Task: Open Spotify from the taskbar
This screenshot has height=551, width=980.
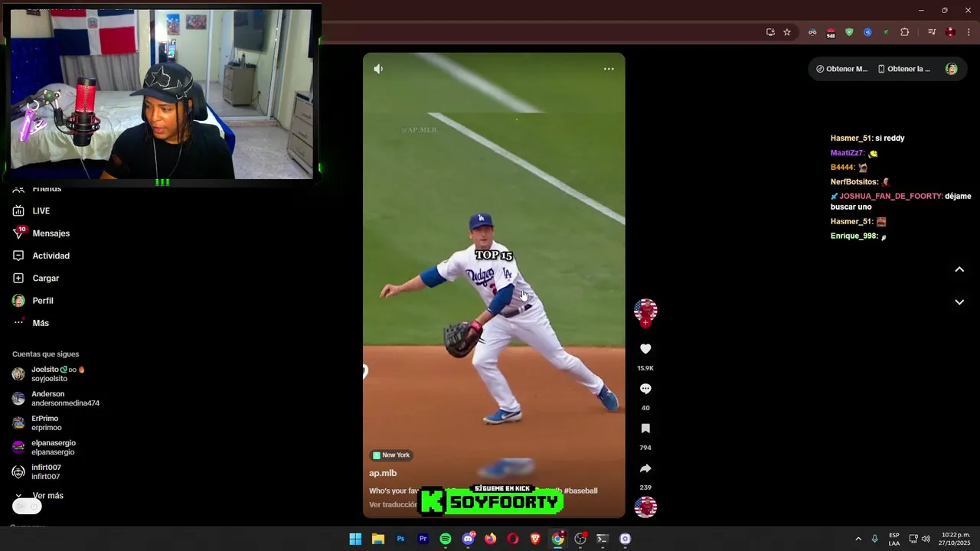Action: (x=446, y=539)
